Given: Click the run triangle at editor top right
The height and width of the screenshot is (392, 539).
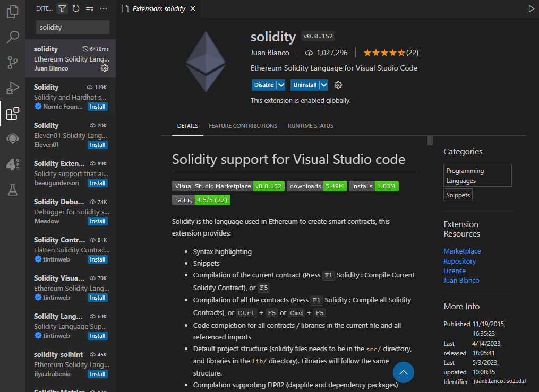Looking at the screenshot, I should pos(531,8).
